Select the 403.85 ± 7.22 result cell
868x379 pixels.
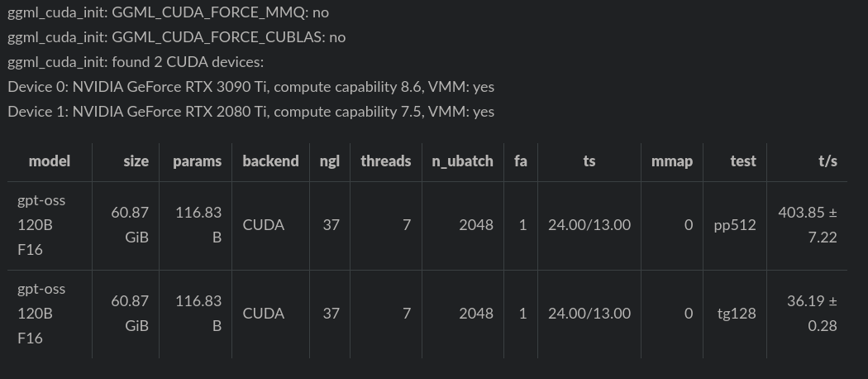(808, 225)
